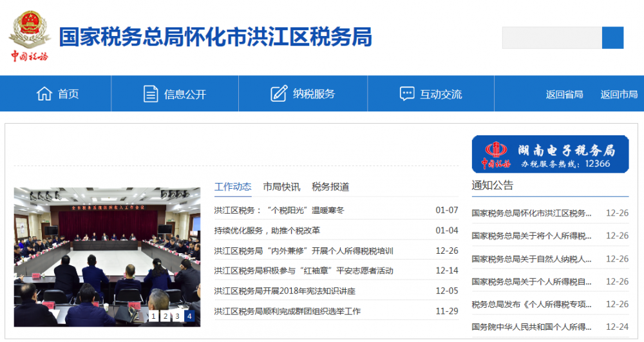Click the national tax emblem logo
Screen dimensions: 644x342
(x=29, y=36)
